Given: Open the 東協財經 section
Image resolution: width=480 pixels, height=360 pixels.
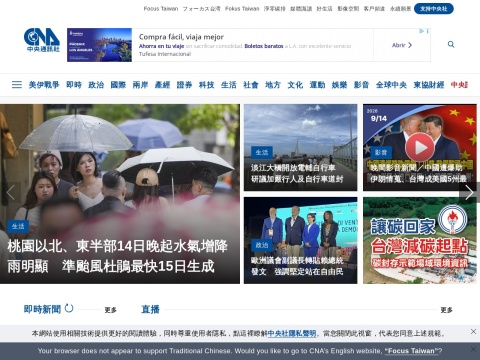Looking at the screenshot, I should [429, 85].
